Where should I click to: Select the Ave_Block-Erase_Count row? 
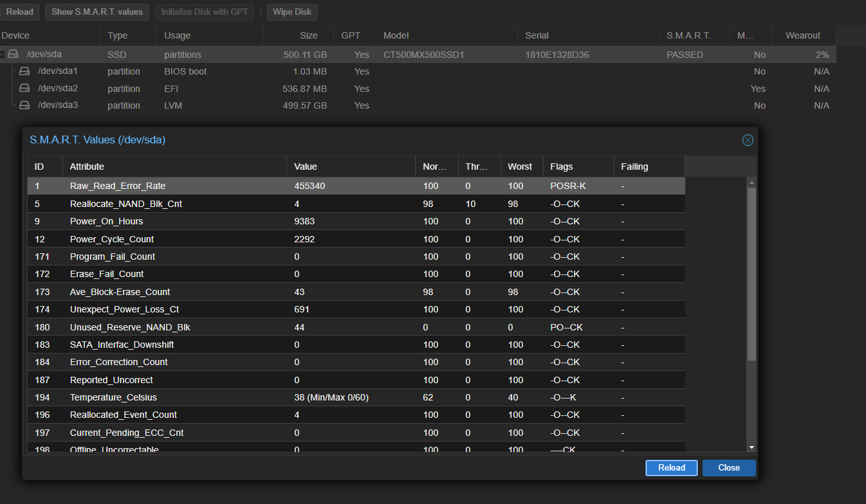[x=356, y=292]
